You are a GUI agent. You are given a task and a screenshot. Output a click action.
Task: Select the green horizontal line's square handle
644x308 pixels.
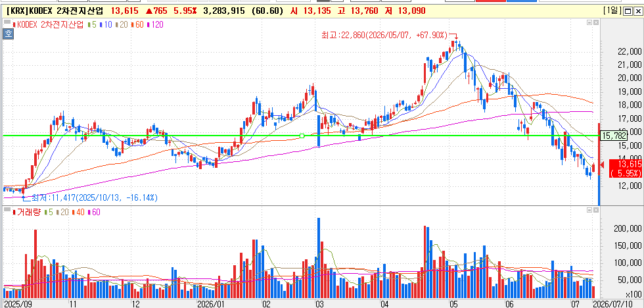[x=302, y=136]
